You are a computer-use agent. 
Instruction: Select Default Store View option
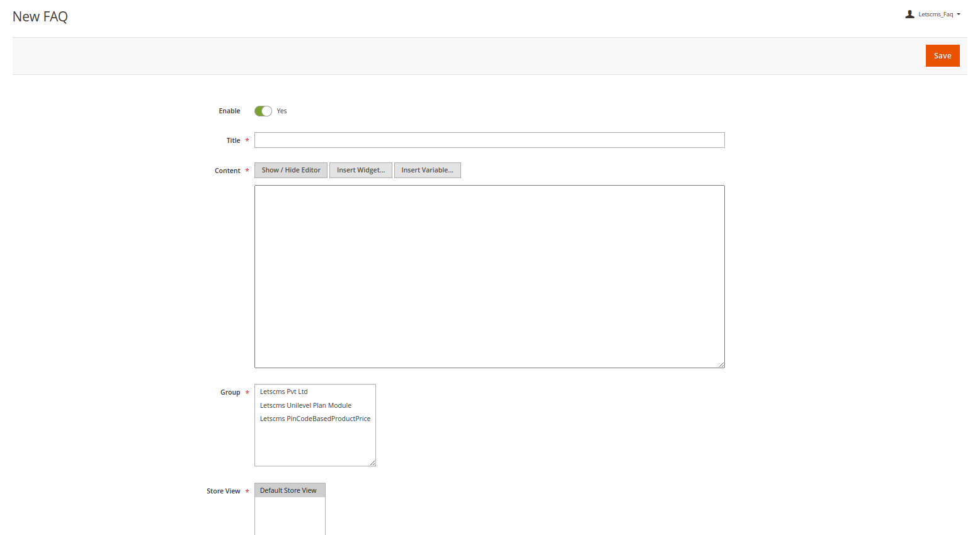tap(288, 490)
